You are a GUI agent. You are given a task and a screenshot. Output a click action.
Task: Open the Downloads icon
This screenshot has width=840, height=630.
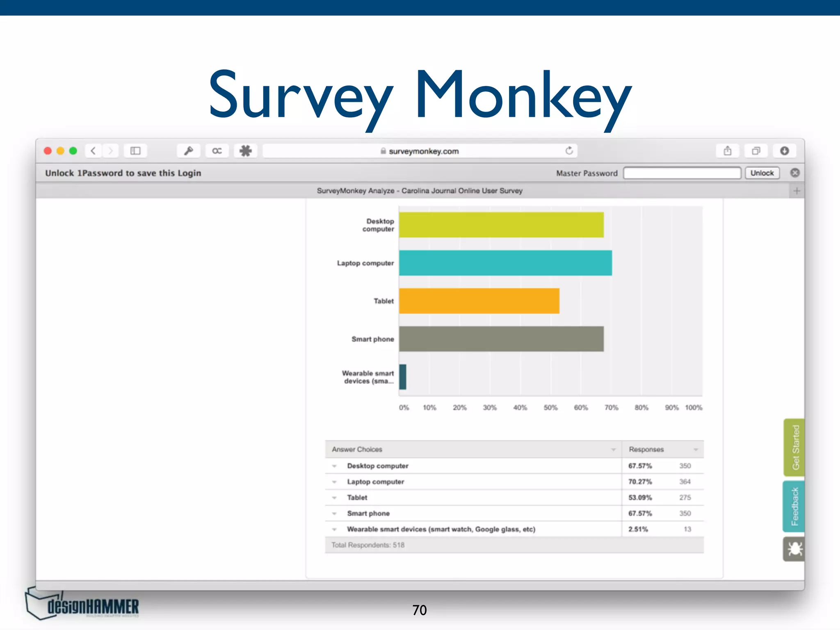(x=785, y=151)
